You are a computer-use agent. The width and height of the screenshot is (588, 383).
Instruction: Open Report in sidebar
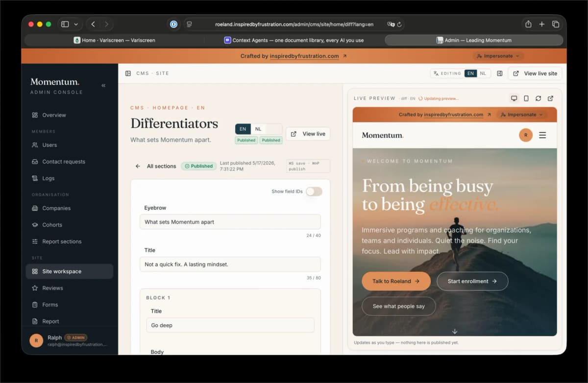70,321
